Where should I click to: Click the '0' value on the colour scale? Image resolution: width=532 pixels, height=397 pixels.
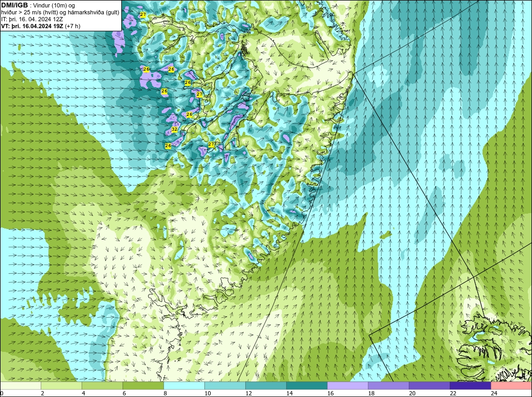2,393
